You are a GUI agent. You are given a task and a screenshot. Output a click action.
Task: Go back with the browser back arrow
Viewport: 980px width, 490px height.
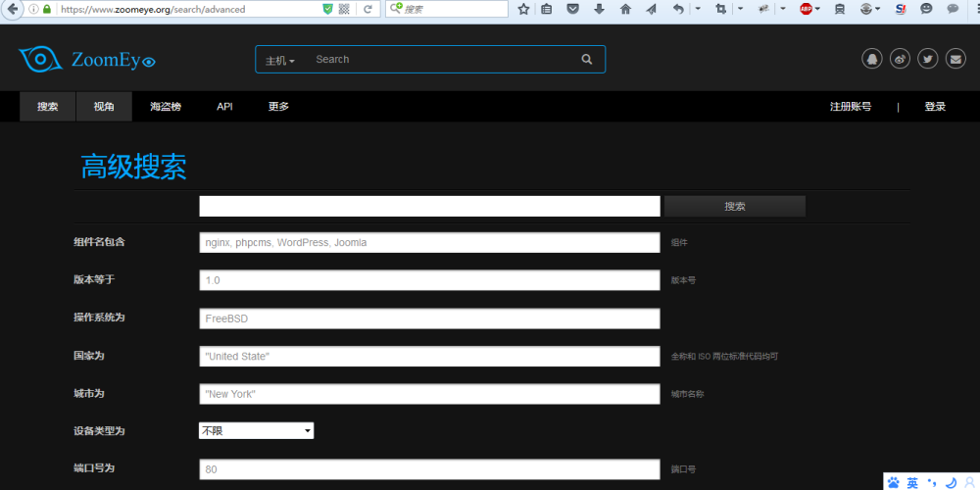click(x=11, y=10)
